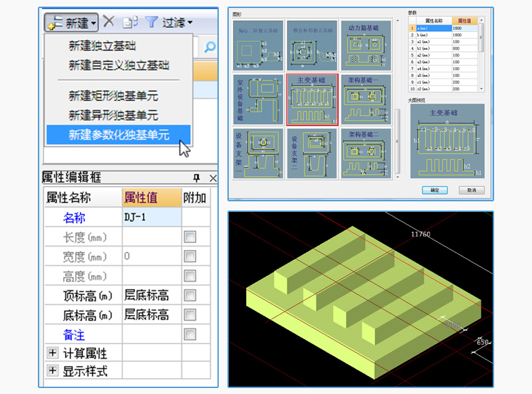Click the delete X icon in toolbar
Image resolution: width=532 pixels, height=394 pixels.
[x=108, y=22]
